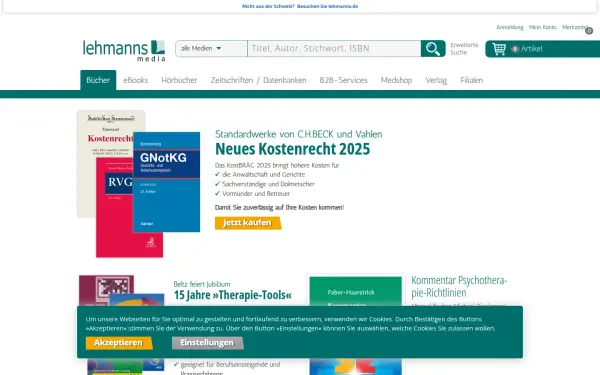Click the magnifying glass search button
The image size is (600, 375).
[433, 49]
